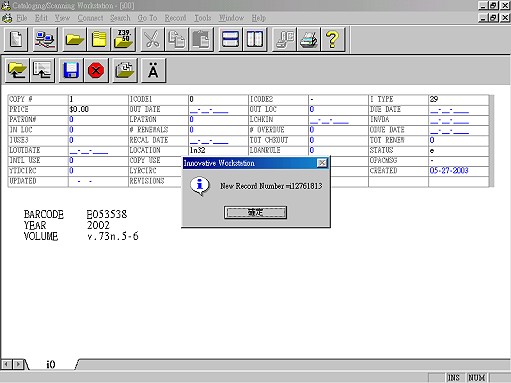Click the VOLUME value v.73n.5-6
The width and height of the screenshot is (511, 383).
112,236
